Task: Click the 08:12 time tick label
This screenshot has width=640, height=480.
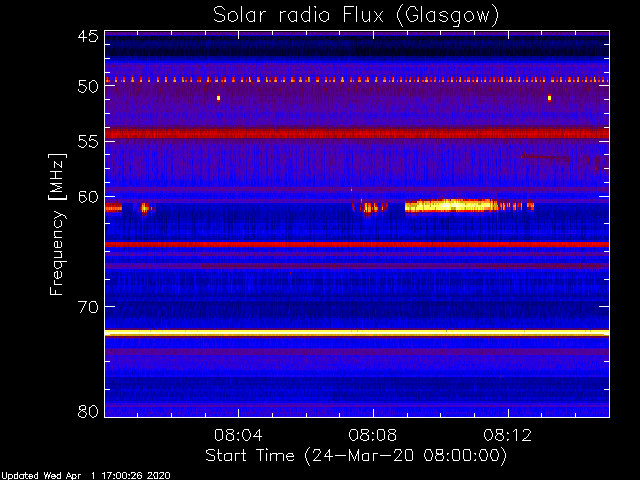Action: pos(508,435)
